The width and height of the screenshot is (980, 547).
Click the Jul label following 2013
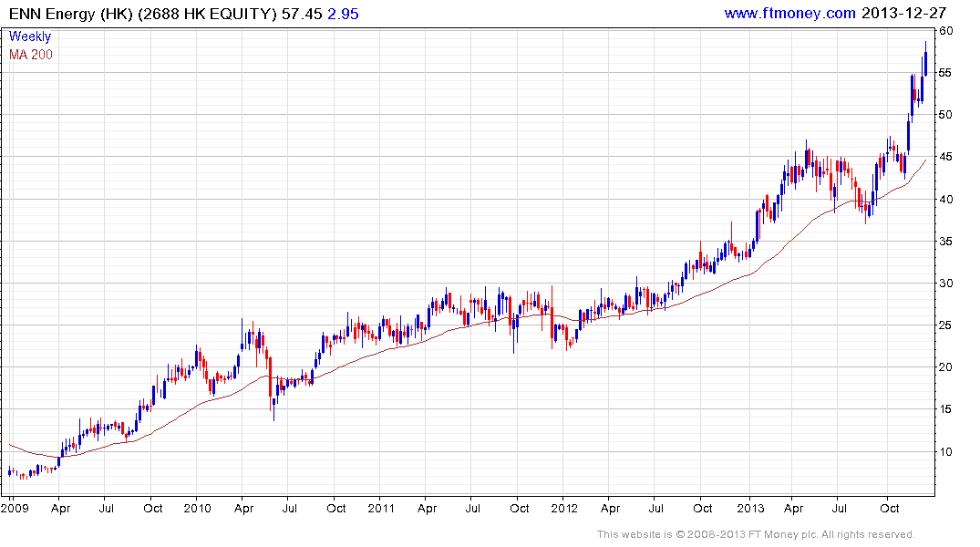click(x=840, y=508)
